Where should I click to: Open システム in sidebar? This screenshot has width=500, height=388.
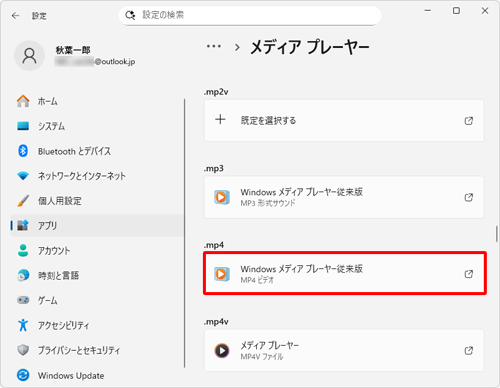click(x=97, y=126)
